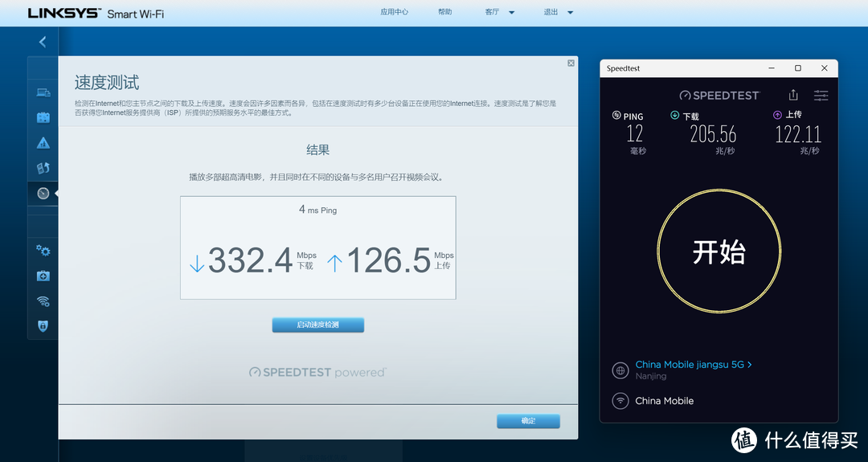The image size is (868, 462).
Task: Click the PING icon in Speedtest window
Action: [x=616, y=116]
